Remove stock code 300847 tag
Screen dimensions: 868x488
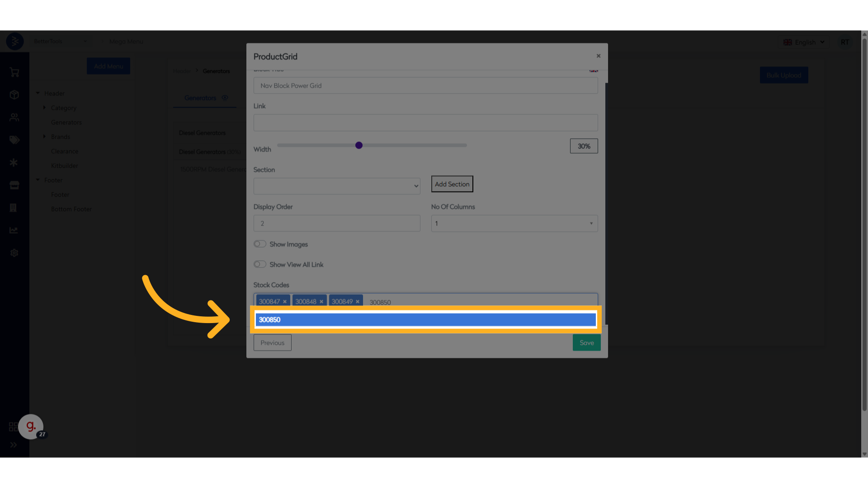pyautogui.click(x=285, y=302)
